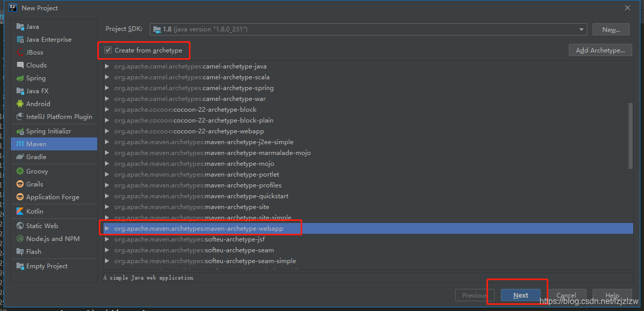Click the Spring leaf icon
This screenshot has width=644, height=311.
(20, 78)
